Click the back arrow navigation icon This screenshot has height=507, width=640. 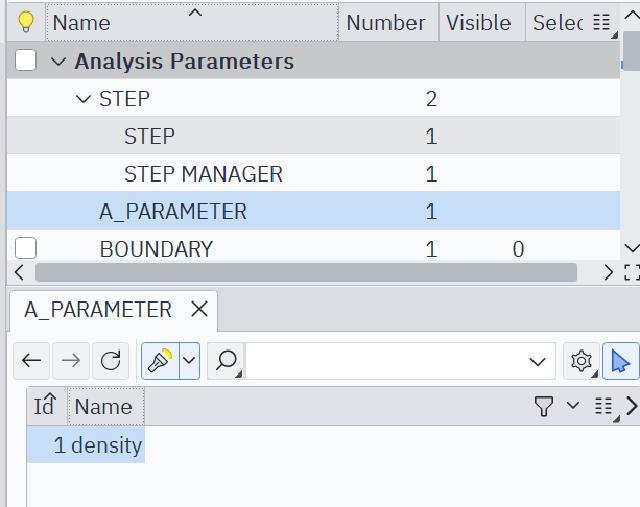point(32,361)
